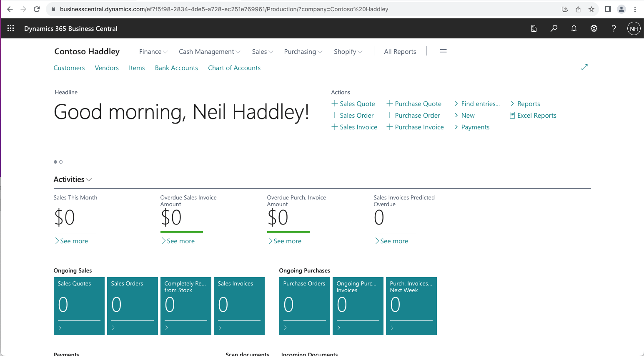The image size is (644, 356).
Task: Open the NH user account avatar
Action: tap(634, 28)
